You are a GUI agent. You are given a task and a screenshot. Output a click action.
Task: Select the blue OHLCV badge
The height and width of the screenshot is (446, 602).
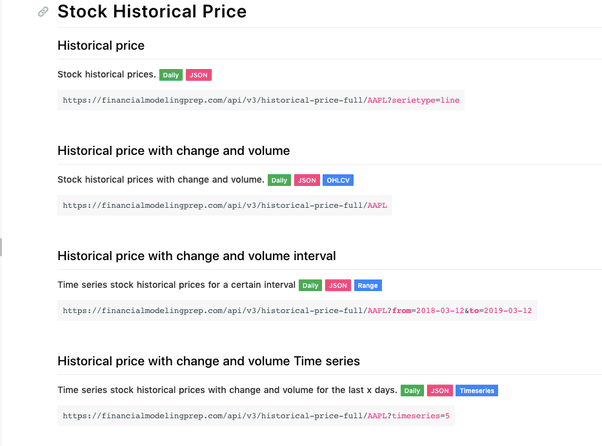coord(338,180)
